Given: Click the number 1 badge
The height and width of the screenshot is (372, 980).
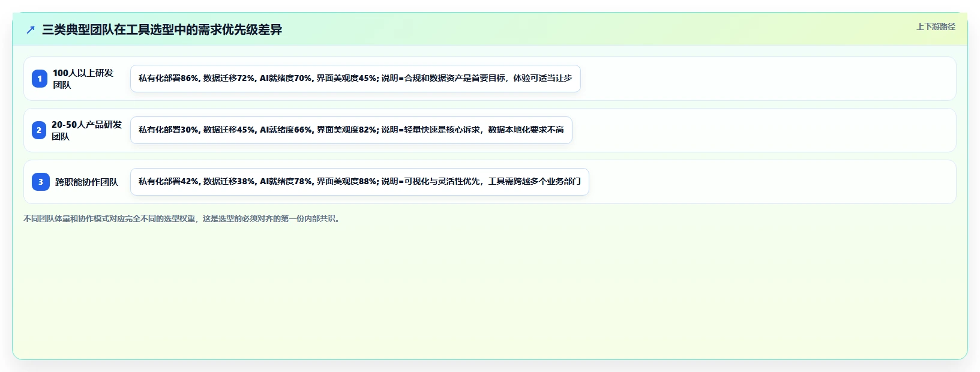Looking at the screenshot, I should pos(40,79).
